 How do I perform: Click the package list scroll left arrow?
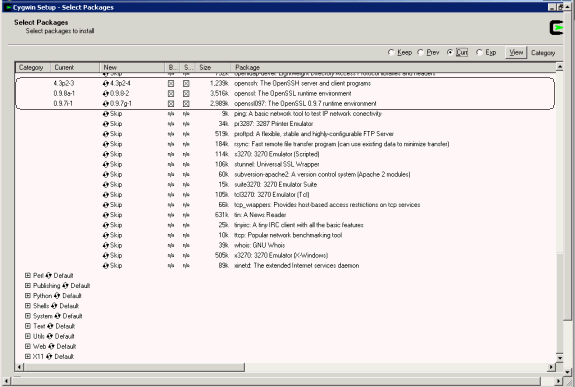pos(20,367)
